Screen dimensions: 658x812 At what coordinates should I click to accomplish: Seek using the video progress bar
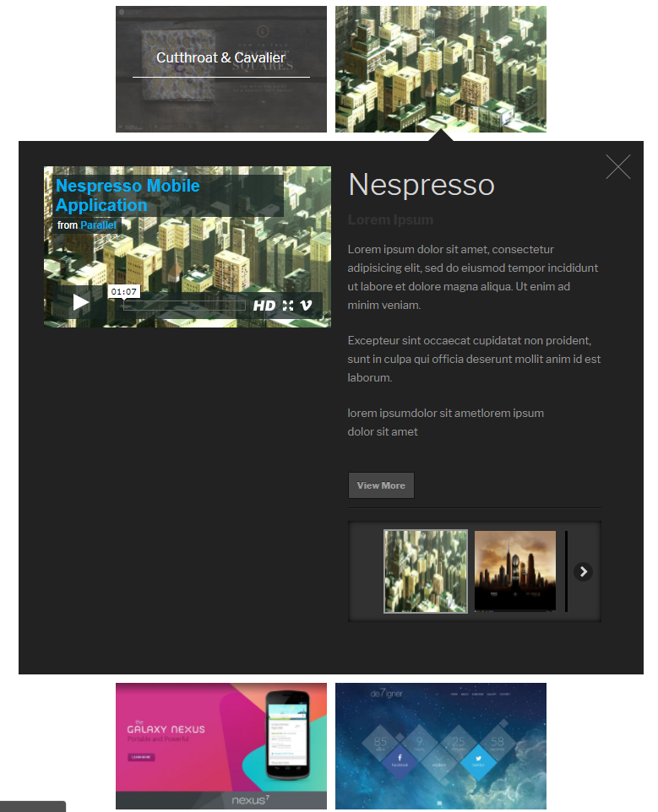click(184, 306)
